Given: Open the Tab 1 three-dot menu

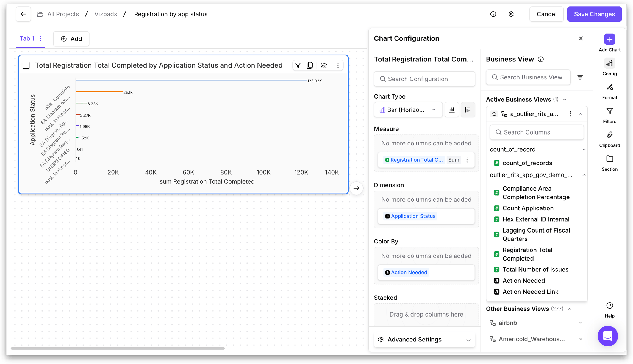Looking at the screenshot, I should (x=40, y=38).
